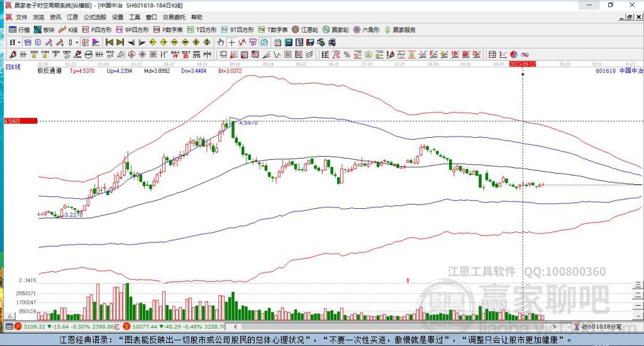Screen dimensions: 644x346
Task: Jump to last bar icon
Action: pos(120,42)
